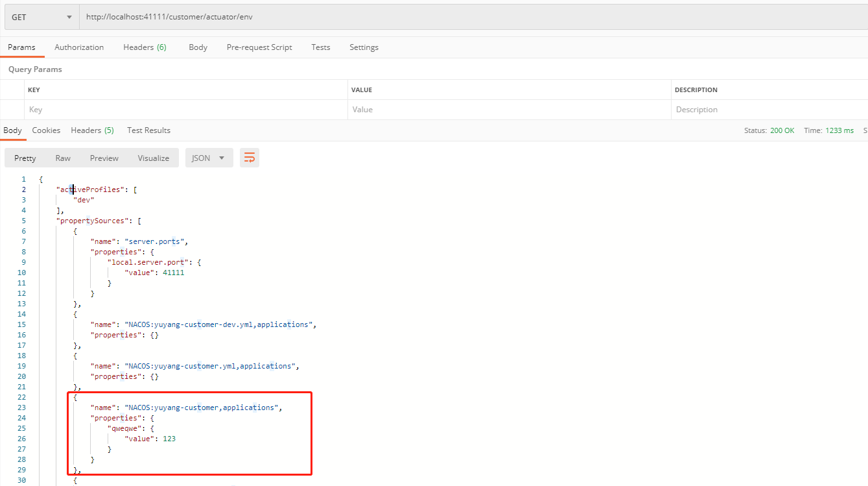Switch the response view to Raw

(63, 157)
